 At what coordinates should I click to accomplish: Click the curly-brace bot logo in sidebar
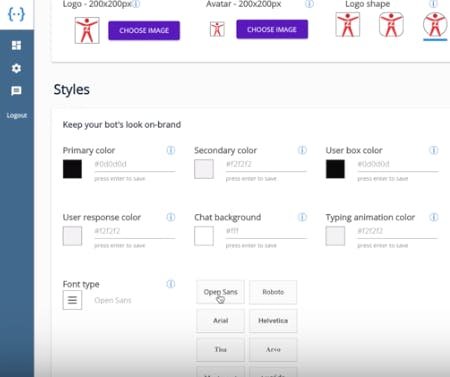pyautogui.click(x=16, y=14)
